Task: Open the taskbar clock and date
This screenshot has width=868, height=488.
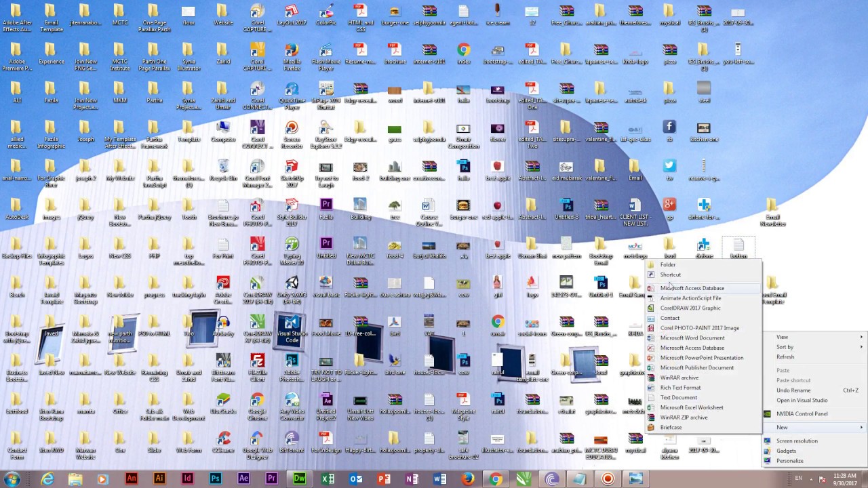Action: click(844, 479)
